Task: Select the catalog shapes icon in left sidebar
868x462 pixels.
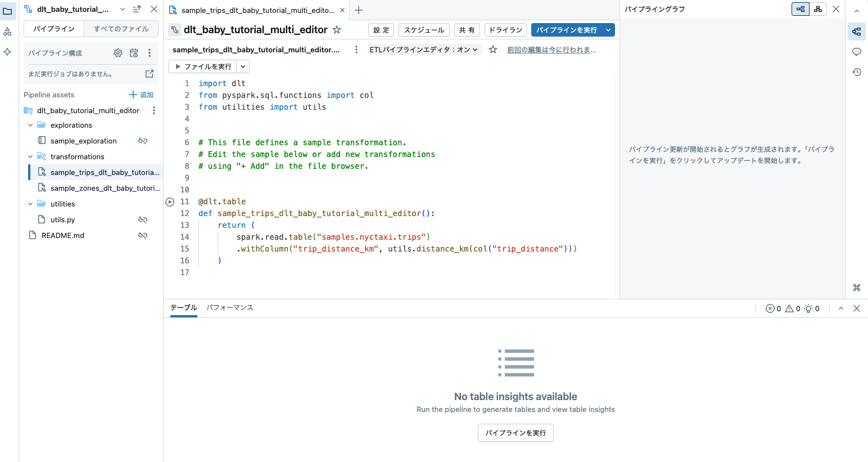Action: point(8,31)
